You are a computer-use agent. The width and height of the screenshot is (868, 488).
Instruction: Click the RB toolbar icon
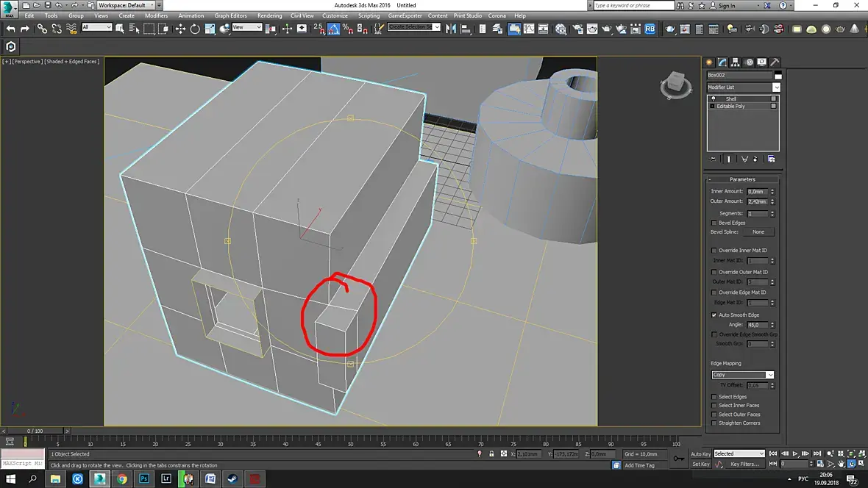pos(650,29)
